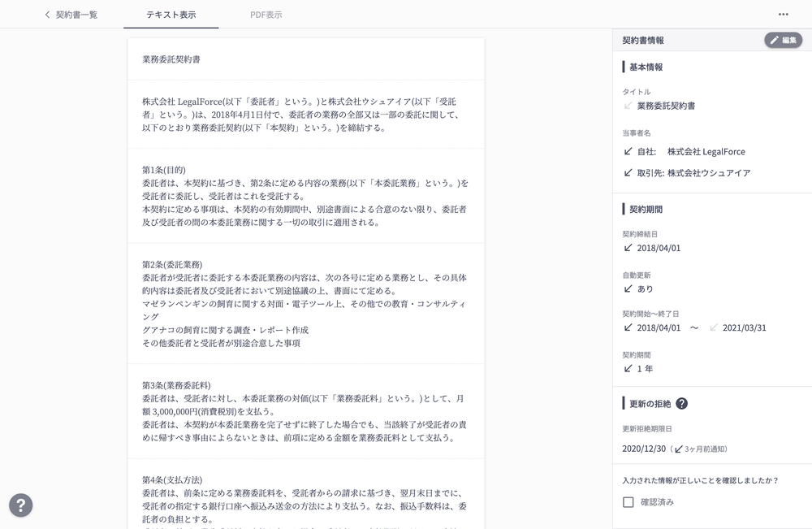Click the arrow icon next to 契約期間 1年
The height and width of the screenshot is (529, 812).
628,368
